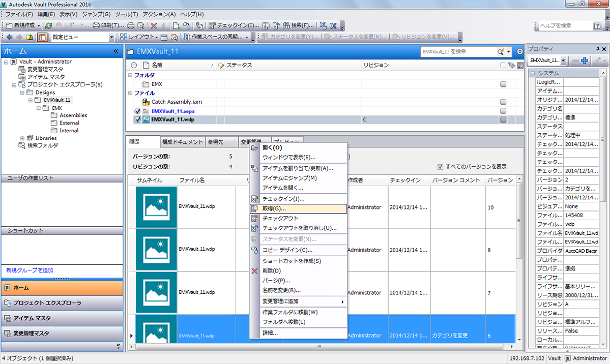Screen dimensions: 610x364
Task: Click the grid view icon in column header
Action: [x=520, y=66]
